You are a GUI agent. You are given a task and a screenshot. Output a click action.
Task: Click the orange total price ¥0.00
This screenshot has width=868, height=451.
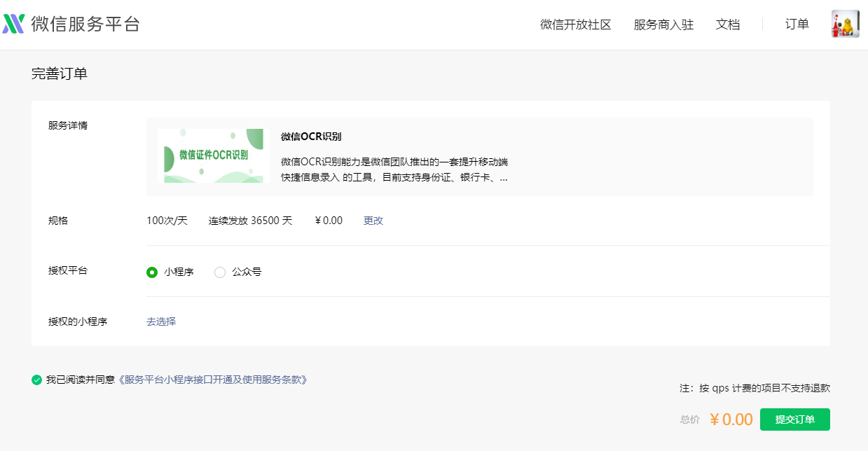[731, 419]
